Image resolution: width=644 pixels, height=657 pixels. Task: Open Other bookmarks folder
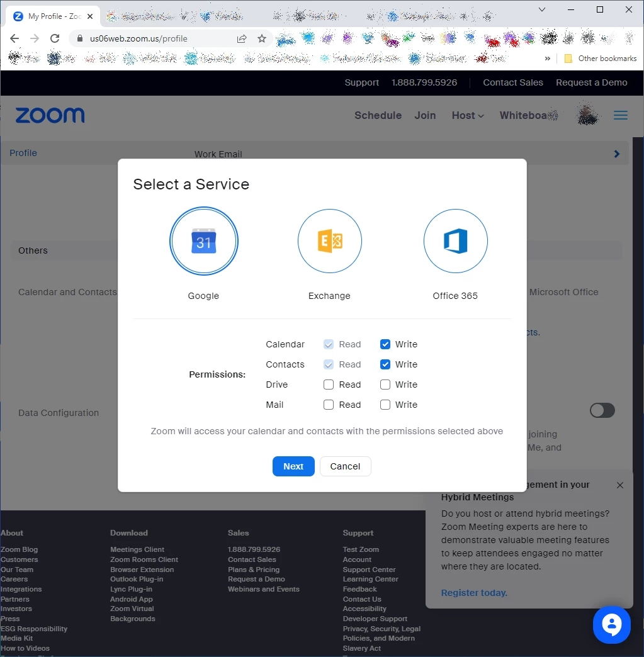601,59
